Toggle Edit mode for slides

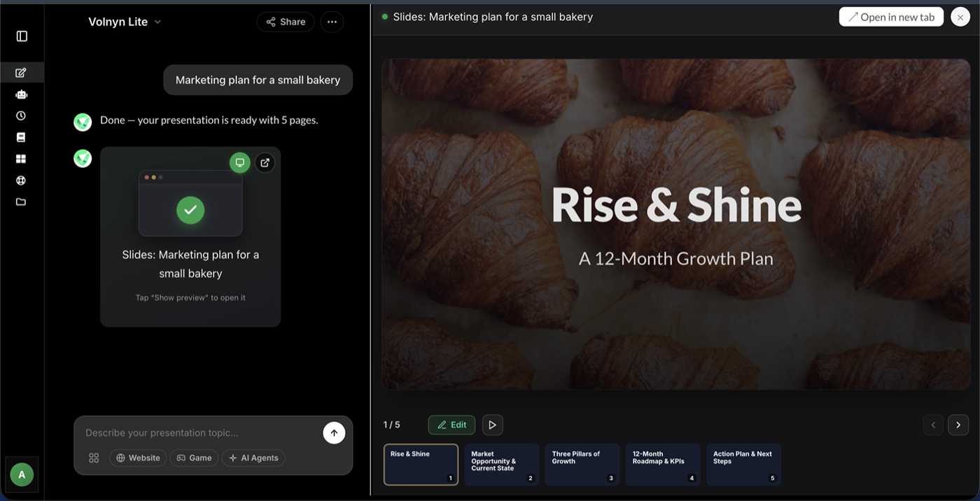451,425
